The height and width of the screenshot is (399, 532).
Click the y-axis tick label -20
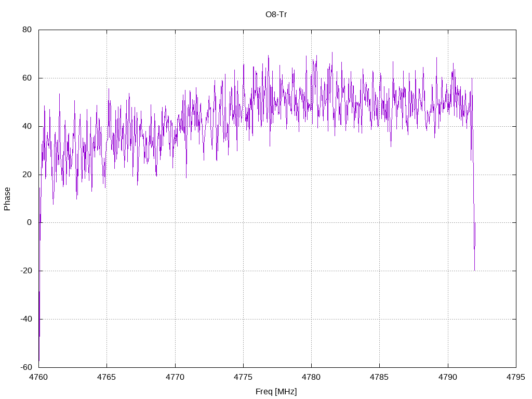26,271
